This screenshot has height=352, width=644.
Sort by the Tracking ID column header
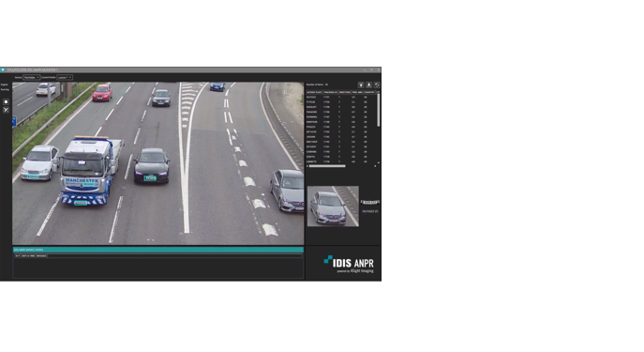point(330,92)
